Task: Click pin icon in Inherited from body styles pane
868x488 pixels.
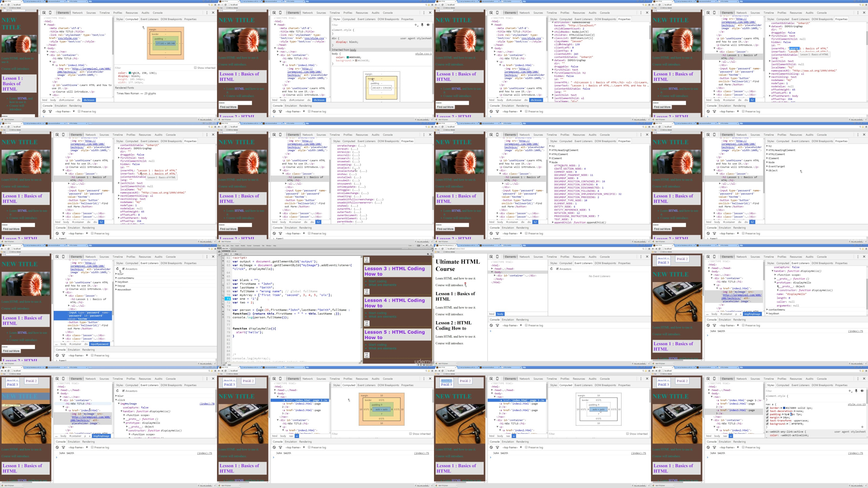Action: pos(422,25)
